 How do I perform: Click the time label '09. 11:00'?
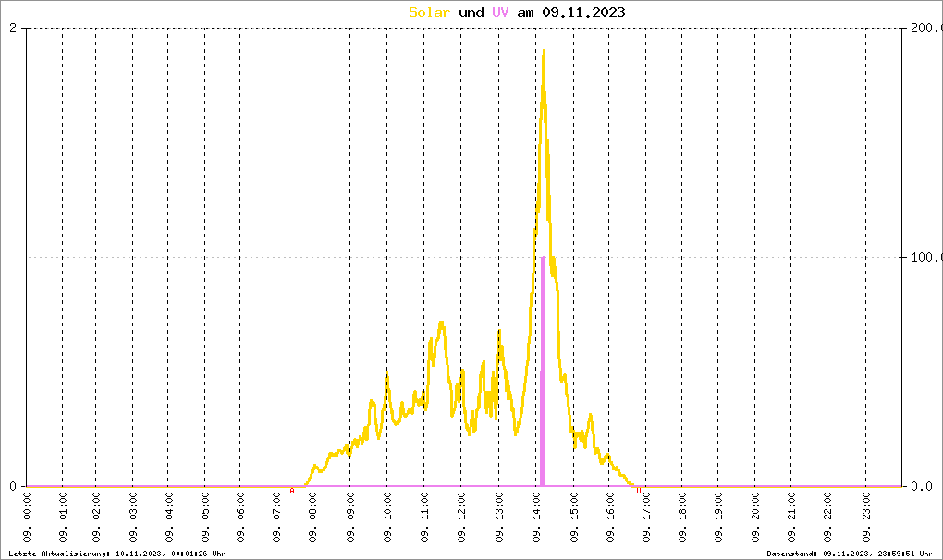click(x=424, y=517)
